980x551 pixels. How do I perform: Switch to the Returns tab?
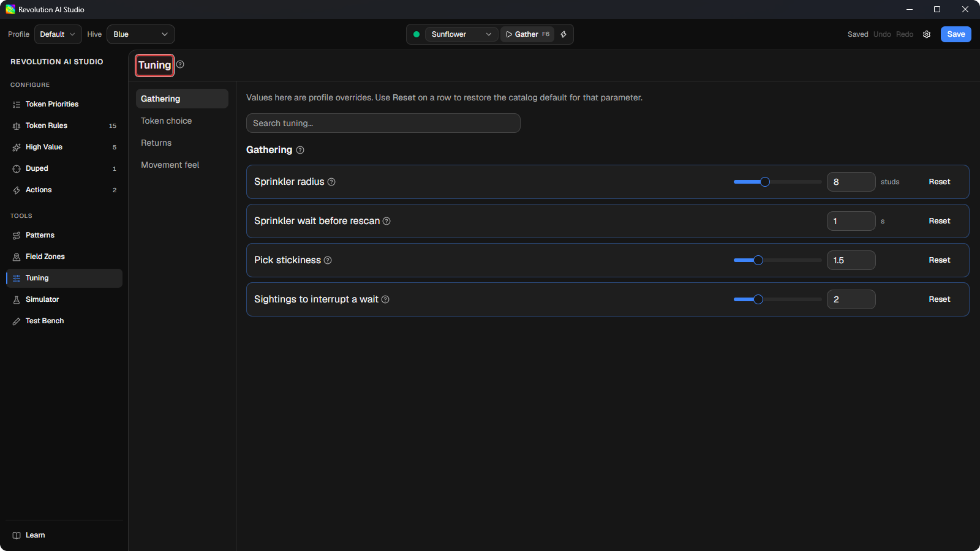(x=182, y=143)
